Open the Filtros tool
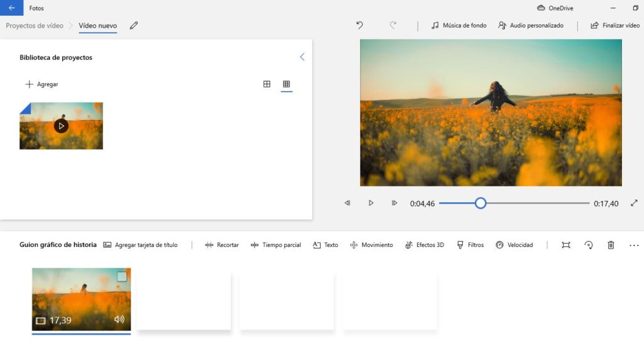The height and width of the screenshot is (343, 644). click(470, 245)
